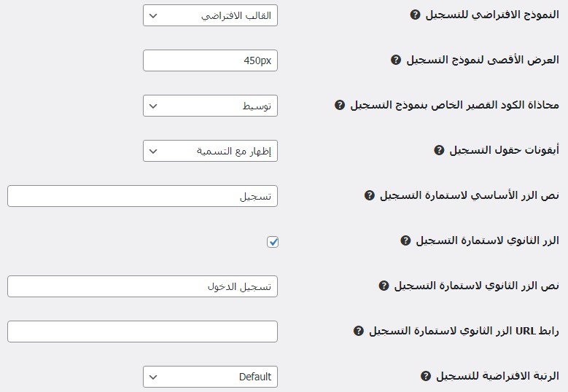Click the primary button text field تسجيل
The height and width of the screenshot is (392, 568).
(142, 197)
